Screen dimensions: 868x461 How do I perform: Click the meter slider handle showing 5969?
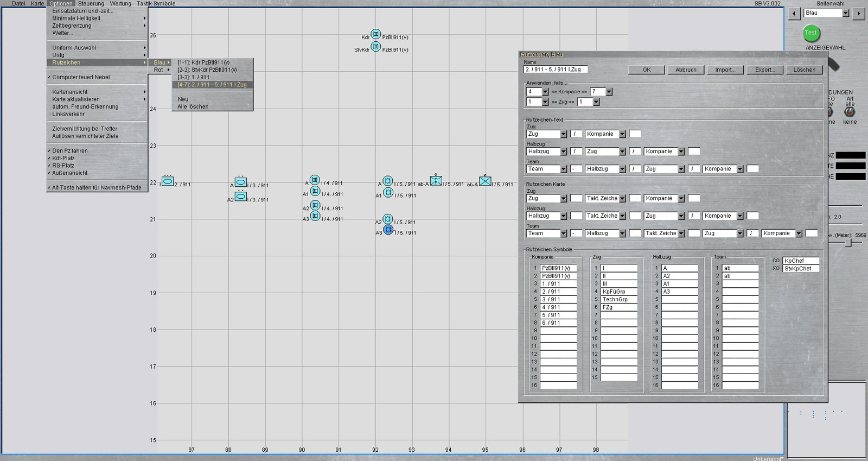(849, 244)
